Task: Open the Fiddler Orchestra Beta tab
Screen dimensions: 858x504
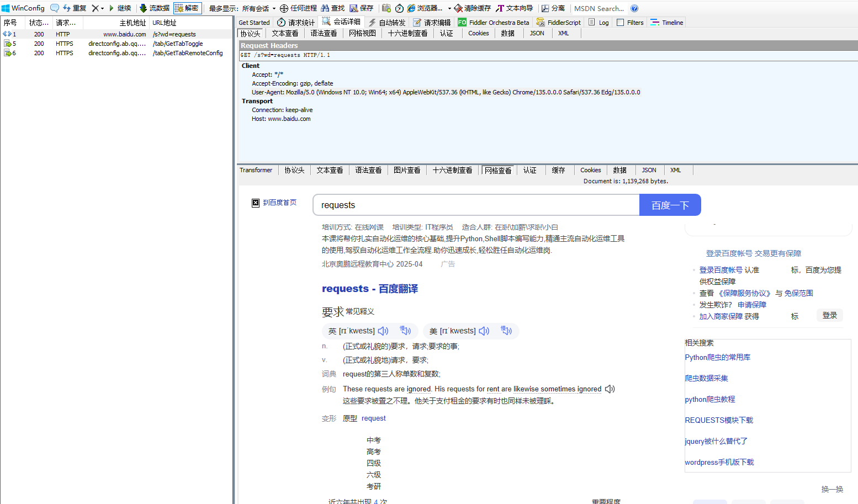Action: pyautogui.click(x=494, y=23)
